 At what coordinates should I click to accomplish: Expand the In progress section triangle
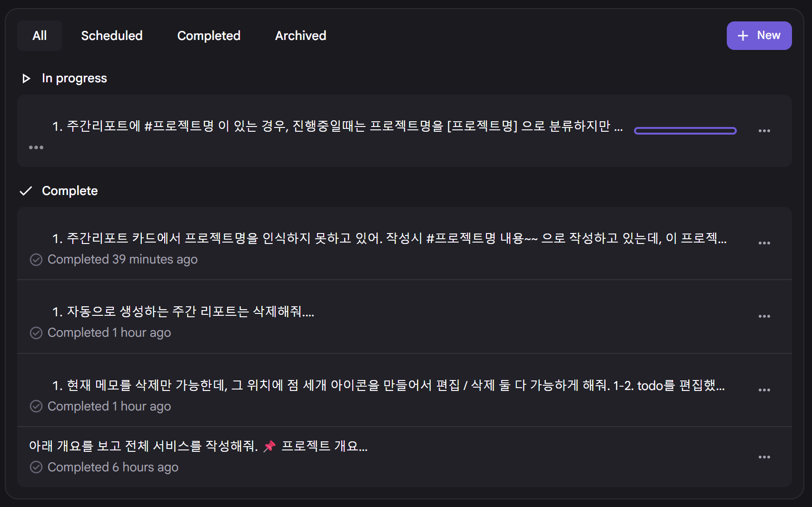tap(26, 78)
